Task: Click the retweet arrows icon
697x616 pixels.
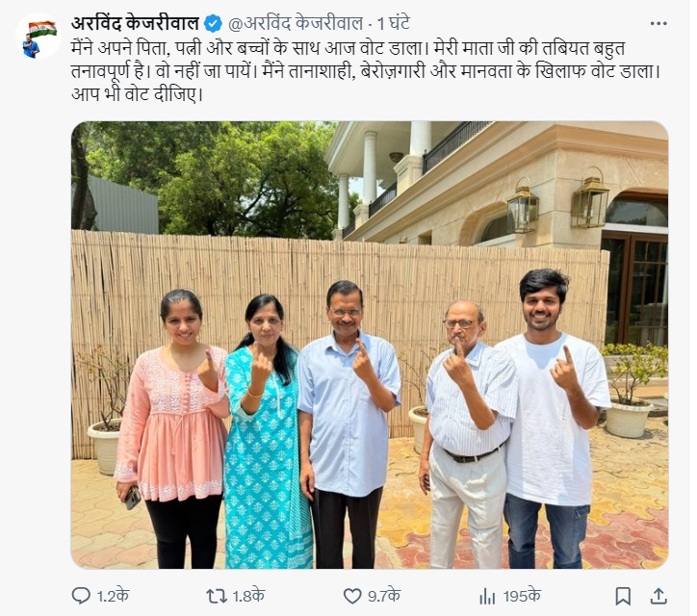Action: tap(217, 596)
